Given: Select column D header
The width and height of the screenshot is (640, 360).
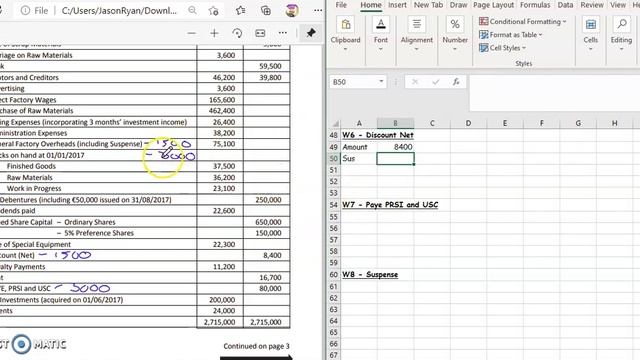Looking at the screenshot, I should pos(468,123).
